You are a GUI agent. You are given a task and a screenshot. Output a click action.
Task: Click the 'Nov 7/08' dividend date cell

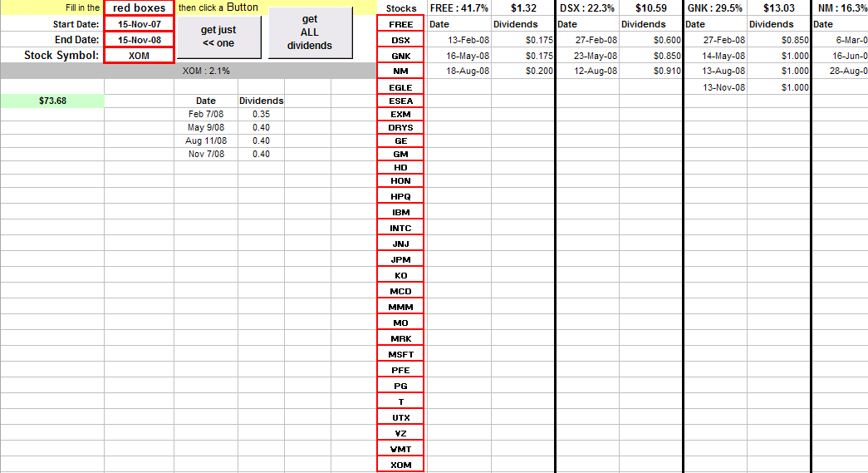click(x=206, y=154)
